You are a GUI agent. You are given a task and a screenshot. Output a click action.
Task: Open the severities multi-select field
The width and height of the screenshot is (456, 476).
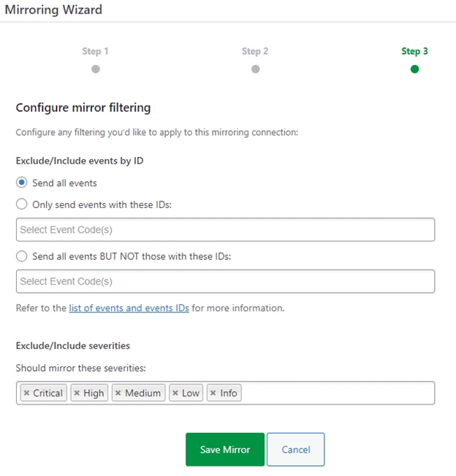click(x=336, y=393)
